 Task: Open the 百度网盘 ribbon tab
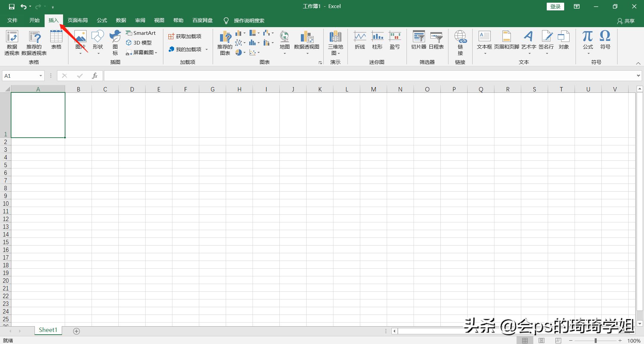(x=202, y=20)
